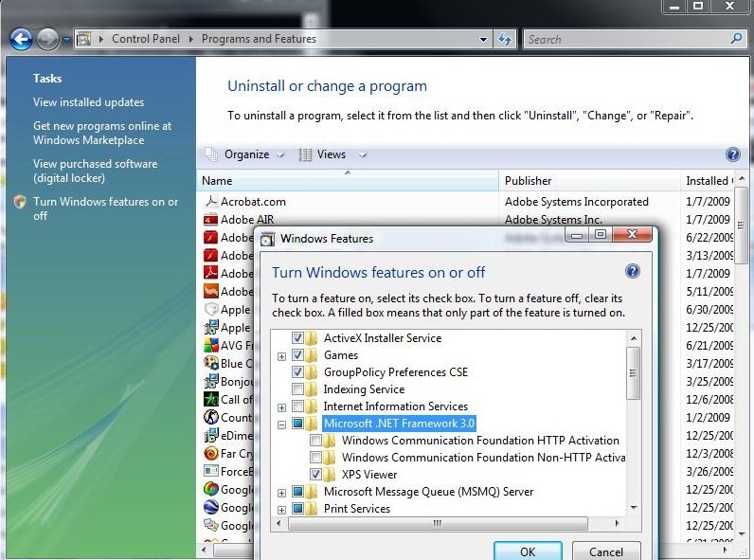Open Get new programs online at Windows Marketplace
Screen dimensions: 754x560
coord(102,133)
